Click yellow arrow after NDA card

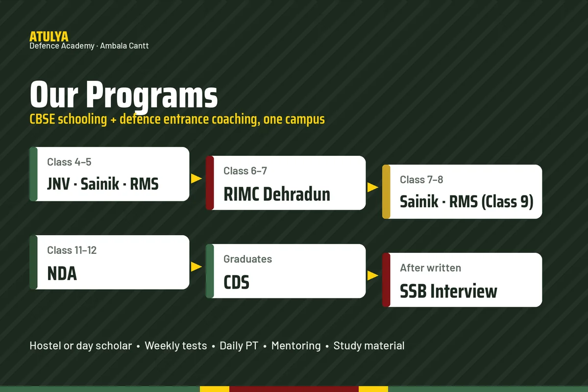(196, 267)
